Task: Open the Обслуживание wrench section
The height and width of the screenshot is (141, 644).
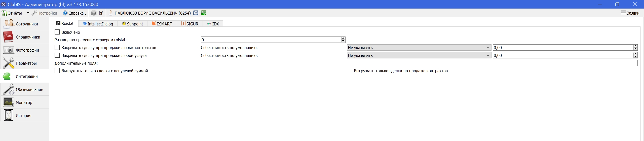Action: (x=25, y=89)
